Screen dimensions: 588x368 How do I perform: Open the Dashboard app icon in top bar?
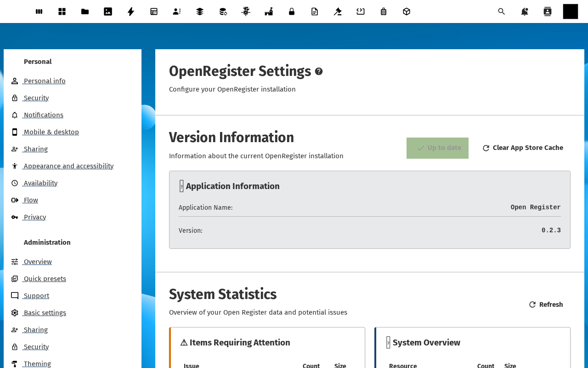pos(39,11)
